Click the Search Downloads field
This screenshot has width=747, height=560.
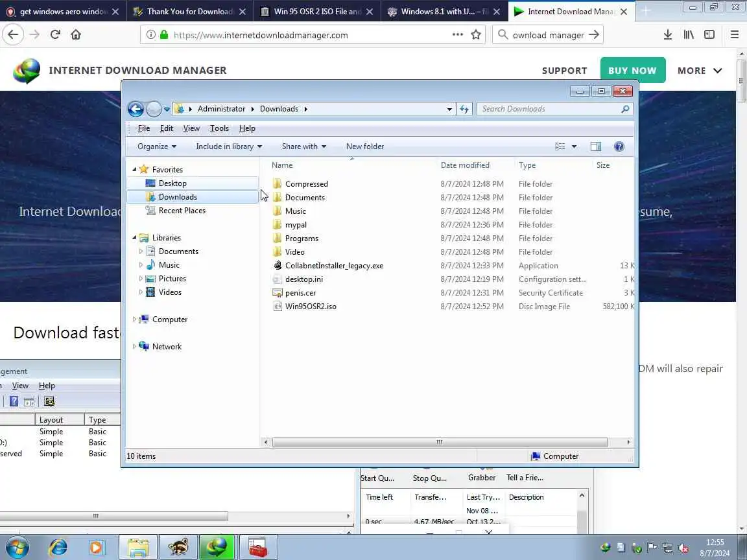[554, 109]
